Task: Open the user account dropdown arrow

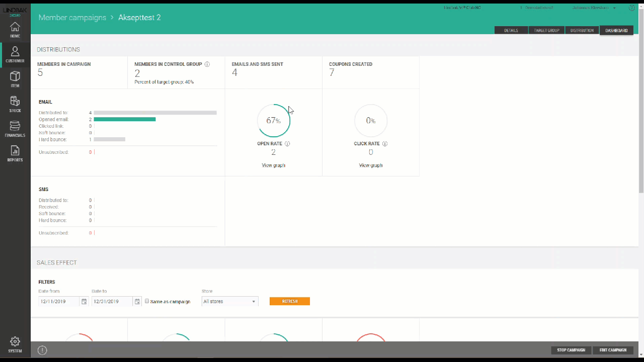Action: 614,8
